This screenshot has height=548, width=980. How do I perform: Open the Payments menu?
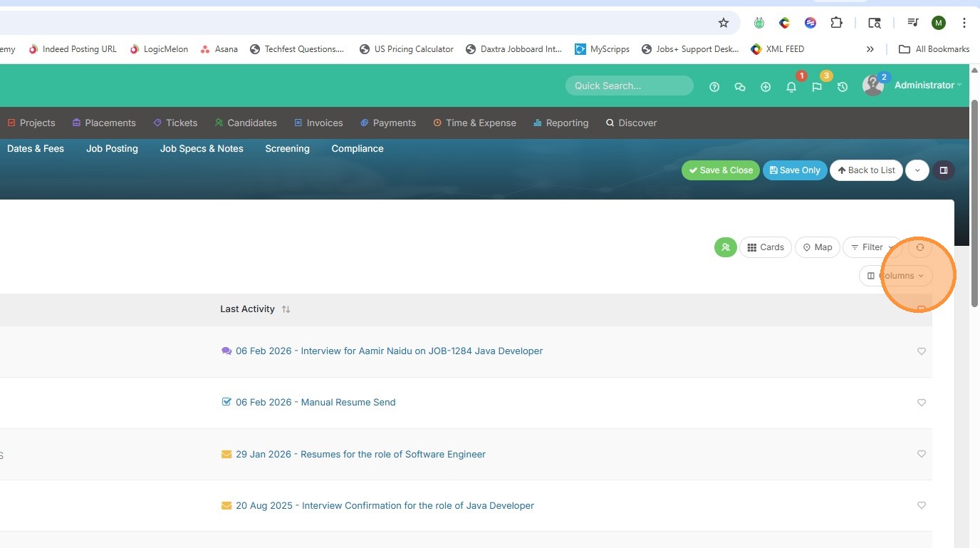click(388, 123)
